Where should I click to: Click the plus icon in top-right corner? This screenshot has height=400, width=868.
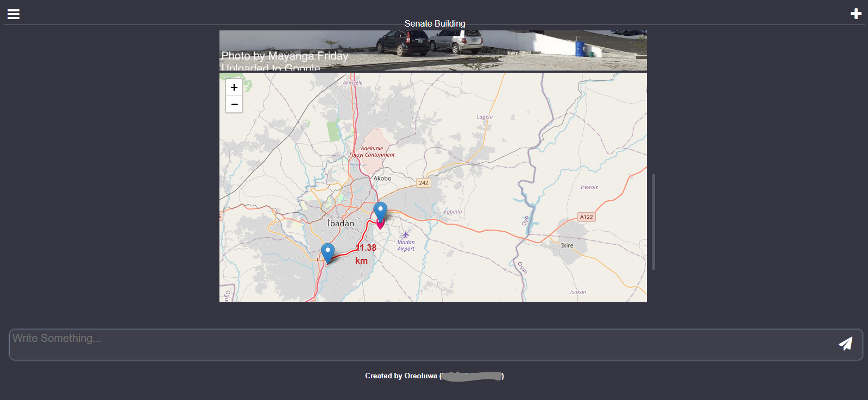click(856, 14)
